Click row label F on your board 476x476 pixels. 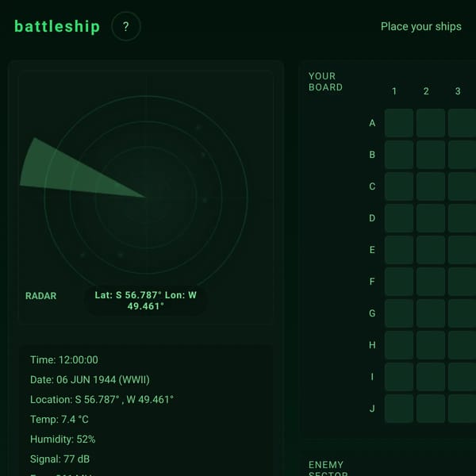coord(372,282)
